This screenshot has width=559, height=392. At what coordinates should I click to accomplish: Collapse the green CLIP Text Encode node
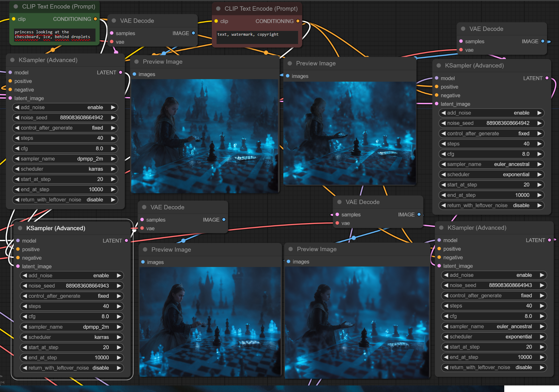coord(16,7)
